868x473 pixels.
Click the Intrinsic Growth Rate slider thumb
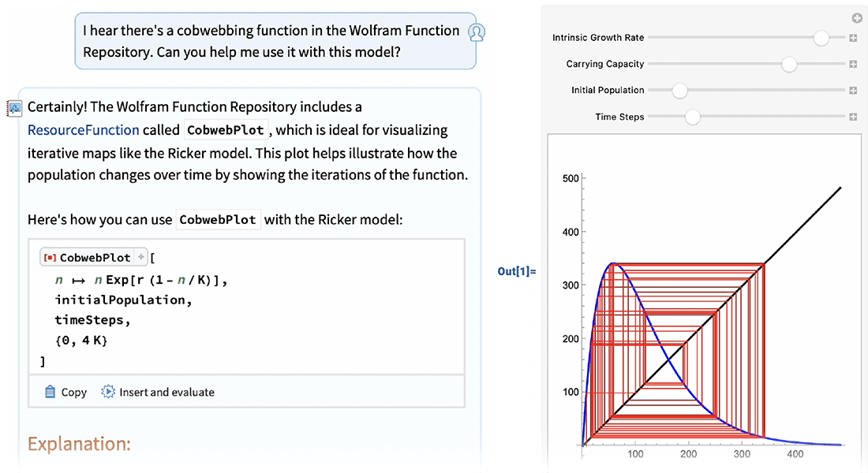821,38
